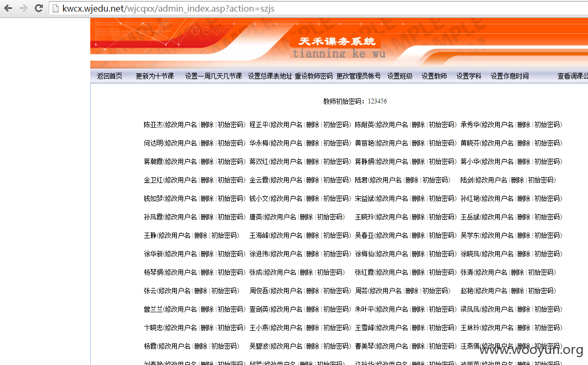Viewport: 588px width, 365px height.
Task: Open 设置学科 menu item
Action: tap(469, 76)
